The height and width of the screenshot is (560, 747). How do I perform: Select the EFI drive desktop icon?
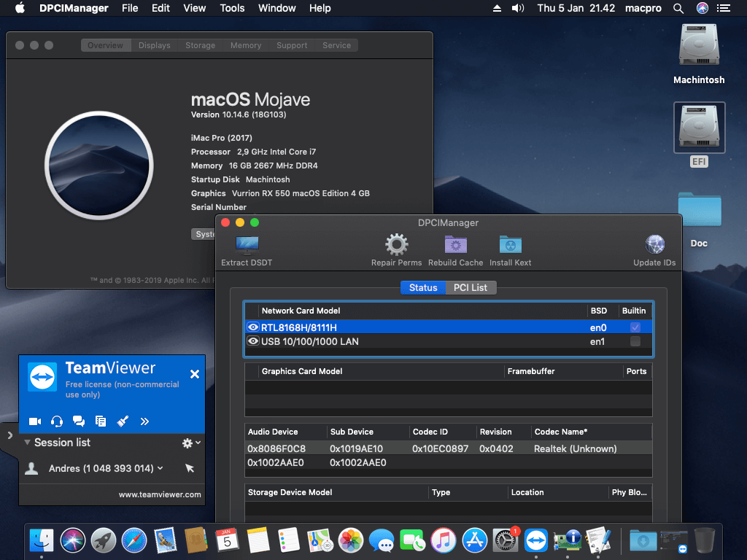[x=699, y=128]
